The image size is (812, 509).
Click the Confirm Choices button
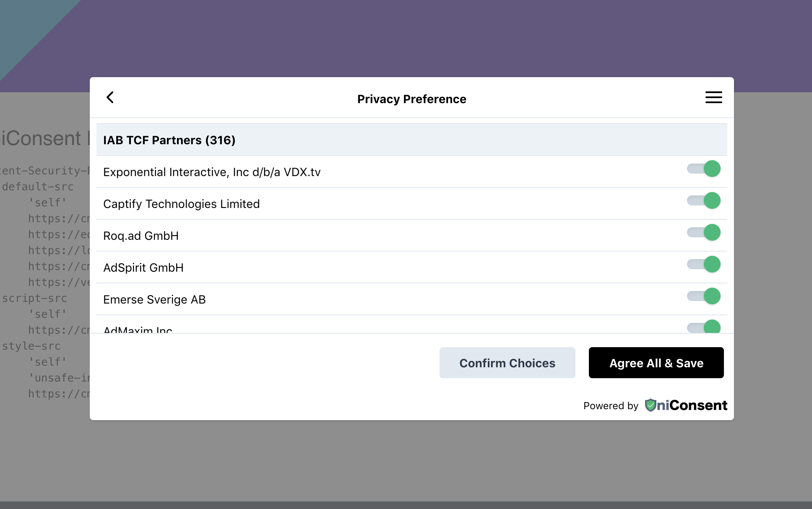click(x=507, y=363)
